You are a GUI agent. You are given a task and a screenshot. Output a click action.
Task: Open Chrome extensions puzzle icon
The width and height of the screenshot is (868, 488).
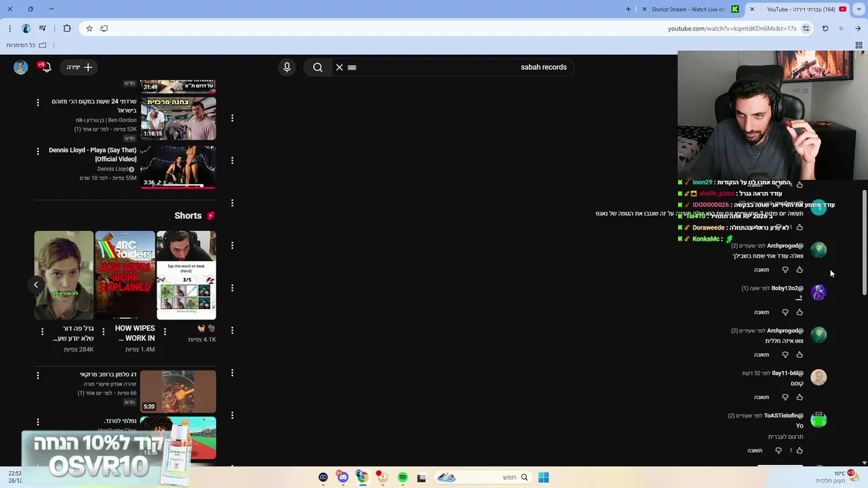[66, 28]
